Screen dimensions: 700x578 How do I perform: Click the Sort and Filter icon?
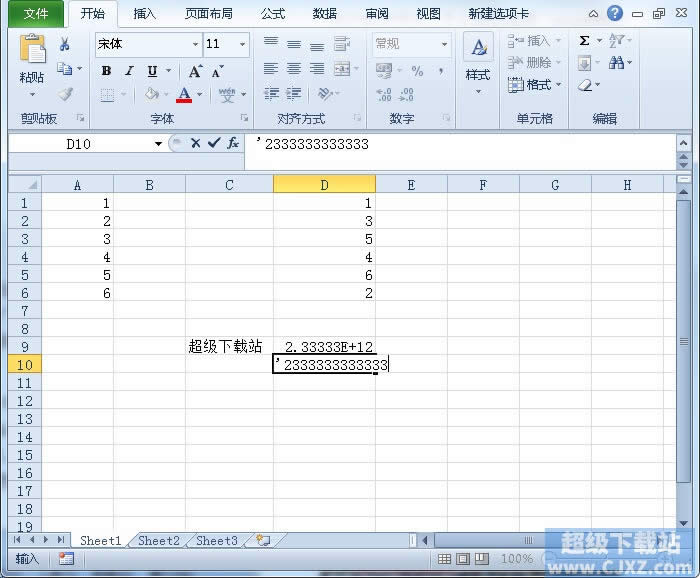tap(617, 41)
